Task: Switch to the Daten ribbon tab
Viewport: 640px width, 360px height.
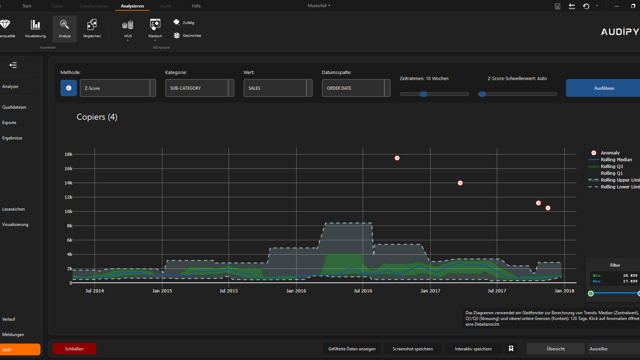Action: click(x=57, y=6)
